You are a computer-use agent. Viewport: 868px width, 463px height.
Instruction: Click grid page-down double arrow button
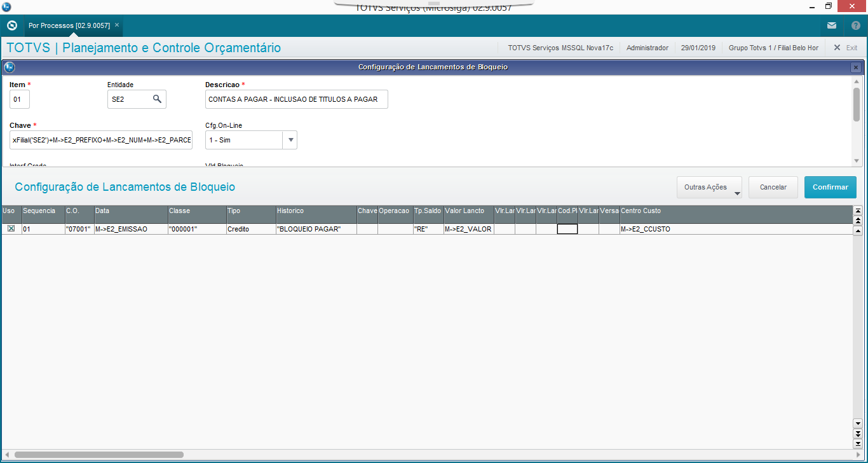(x=858, y=433)
